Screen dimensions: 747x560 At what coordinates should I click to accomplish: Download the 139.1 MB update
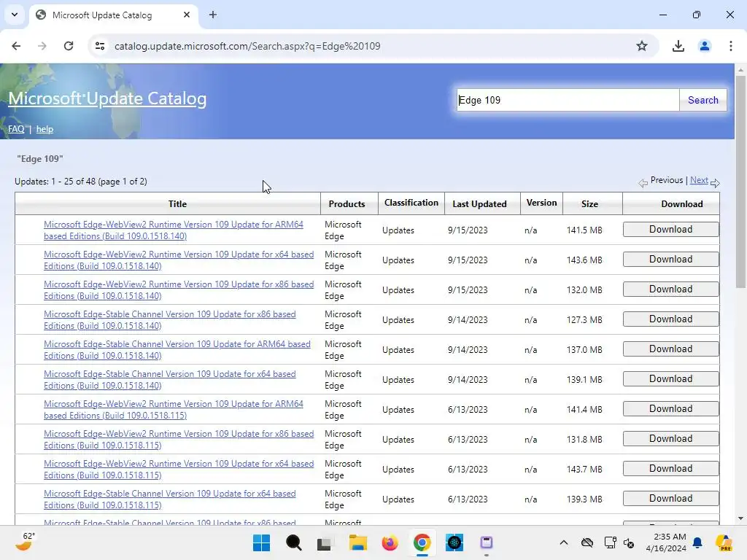[x=671, y=378]
